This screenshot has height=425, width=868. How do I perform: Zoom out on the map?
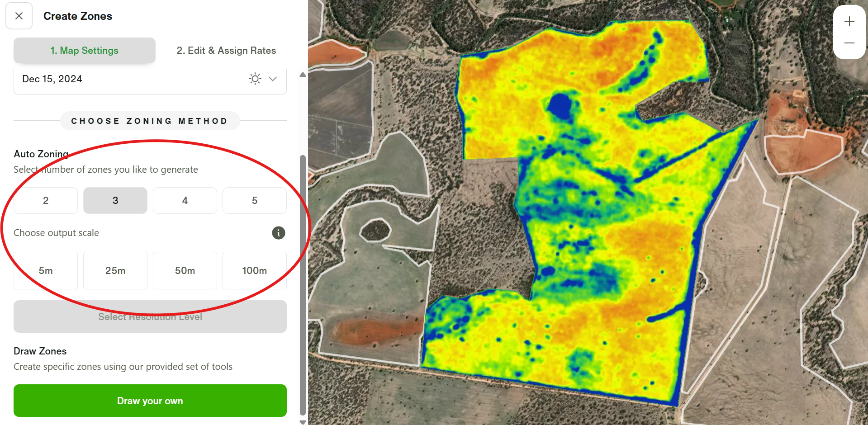pos(849,43)
